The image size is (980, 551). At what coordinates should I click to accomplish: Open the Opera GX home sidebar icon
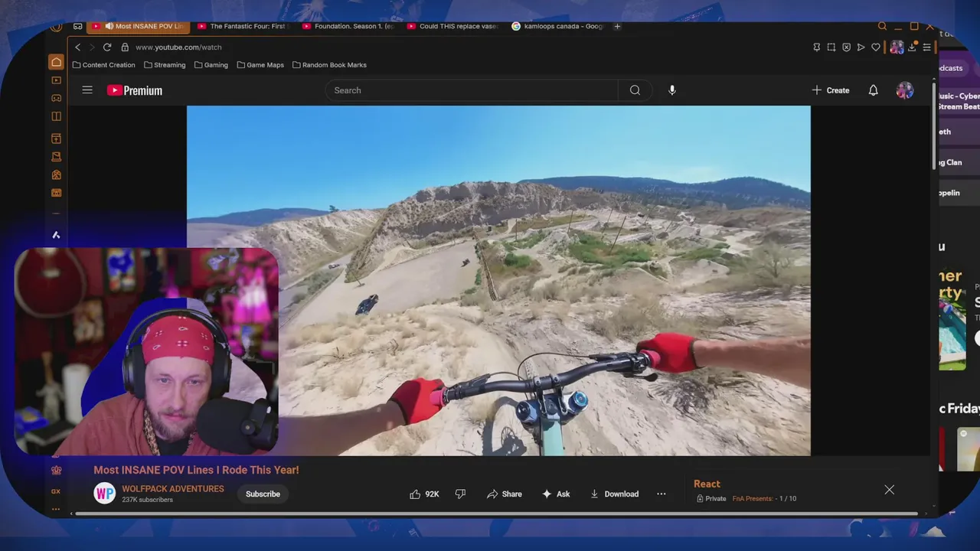click(x=56, y=62)
